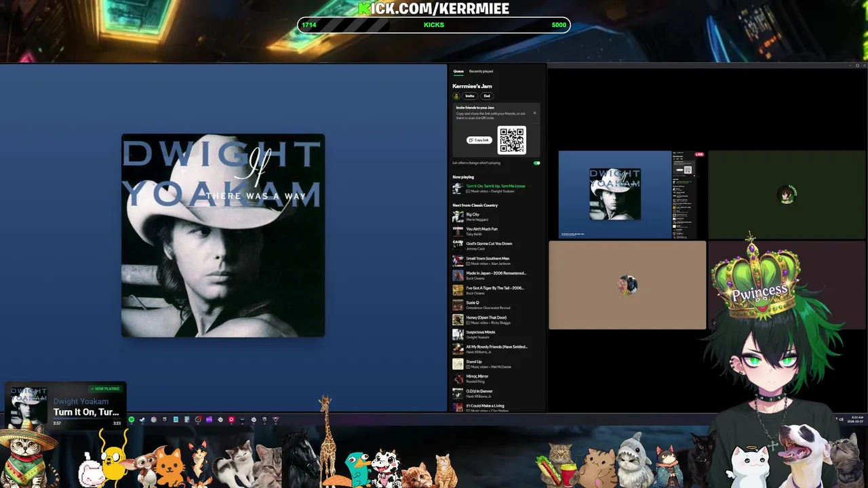Viewport: 868px width, 488px height.
Task: Open the Recently played tab
Action: coord(481,71)
